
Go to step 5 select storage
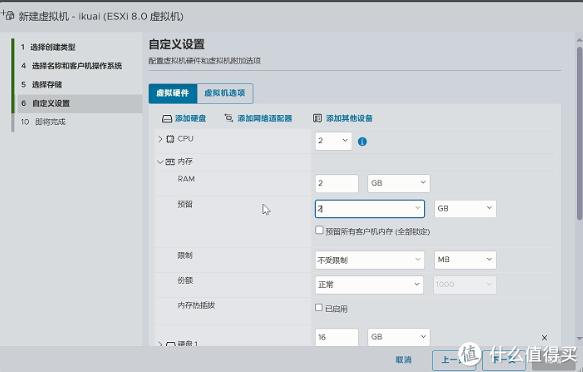click(42, 85)
